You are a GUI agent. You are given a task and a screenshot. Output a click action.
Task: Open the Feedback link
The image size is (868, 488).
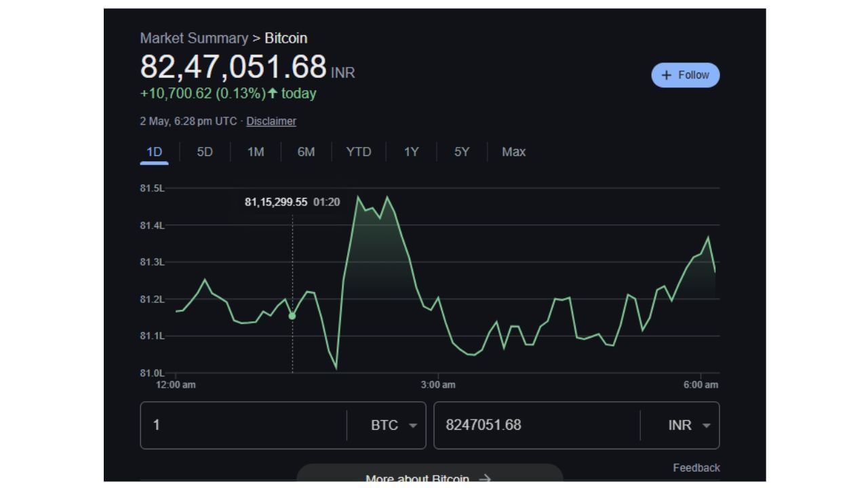pyautogui.click(x=696, y=468)
